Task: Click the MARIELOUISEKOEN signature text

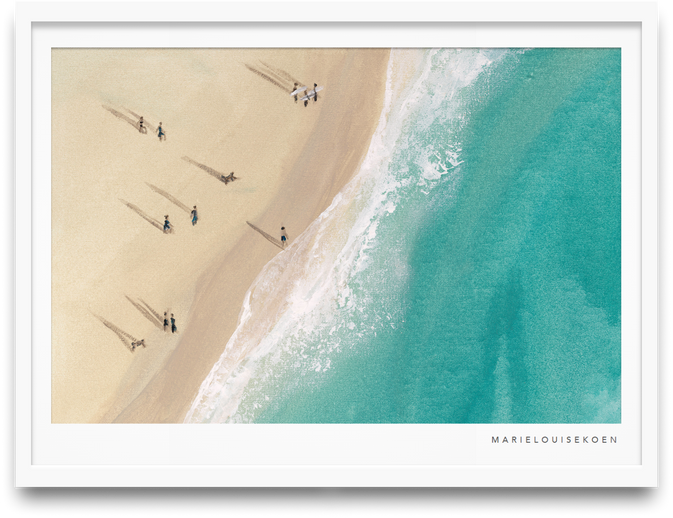Action: tap(554, 439)
